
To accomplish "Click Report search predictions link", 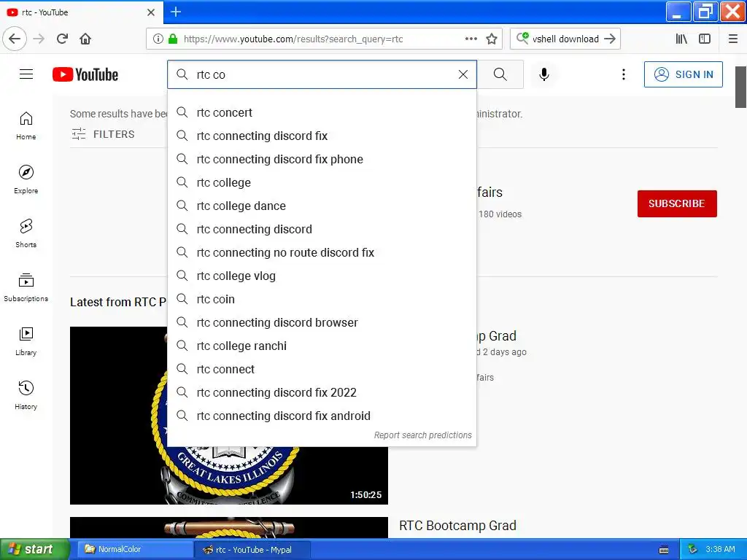I will [x=422, y=435].
